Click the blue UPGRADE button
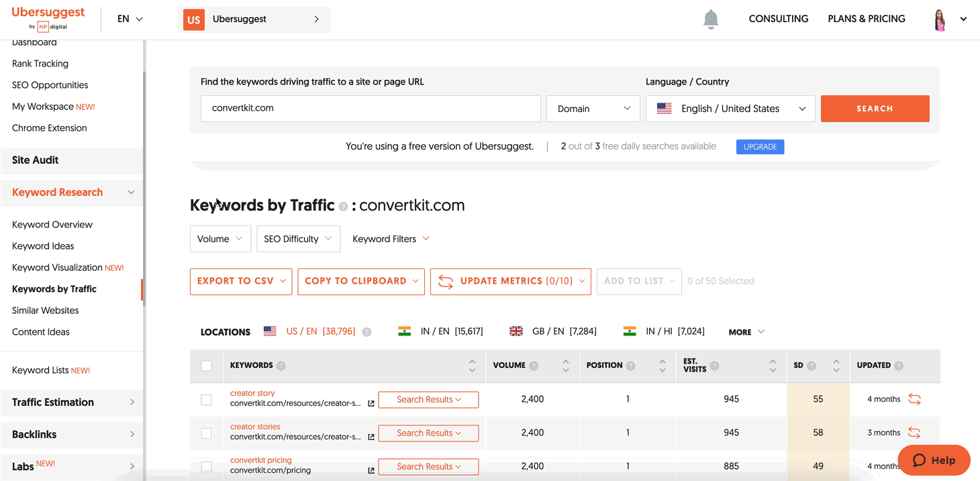The width and height of the screenshot is (980, 481). coord(760,147)
